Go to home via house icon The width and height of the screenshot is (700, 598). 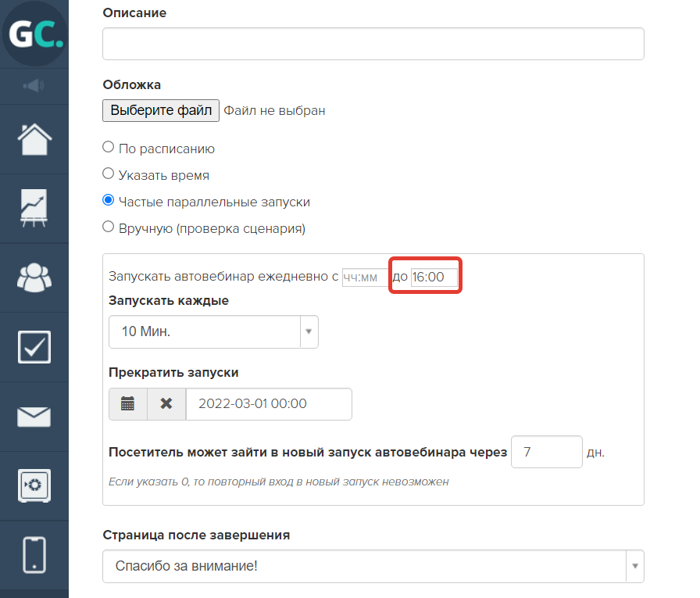point(34,139)
